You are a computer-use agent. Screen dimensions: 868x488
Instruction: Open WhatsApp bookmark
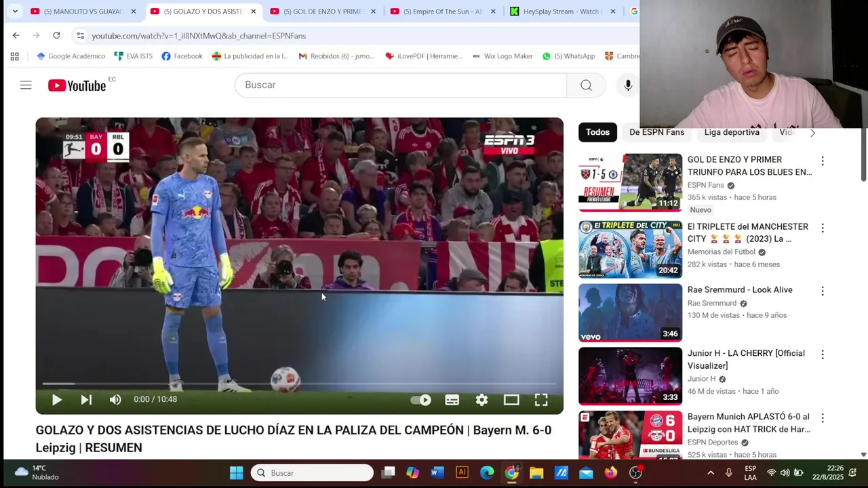coord(568,56)
